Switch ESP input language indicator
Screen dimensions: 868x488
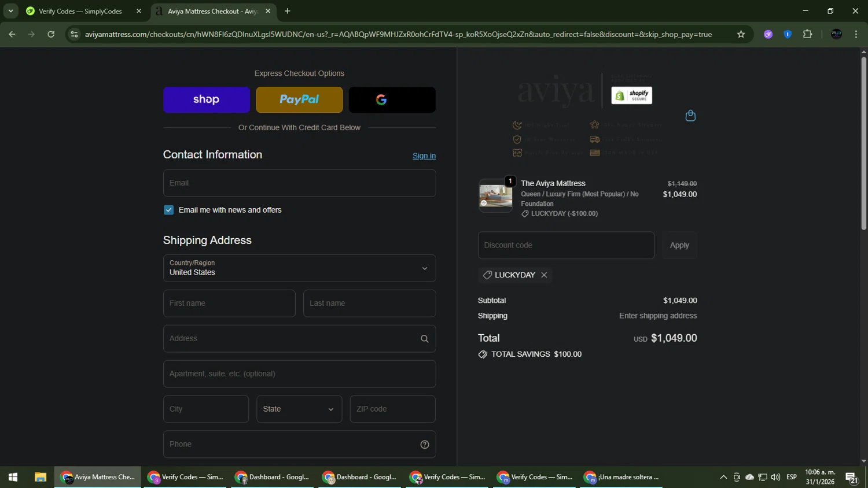(x=792, y=477)
